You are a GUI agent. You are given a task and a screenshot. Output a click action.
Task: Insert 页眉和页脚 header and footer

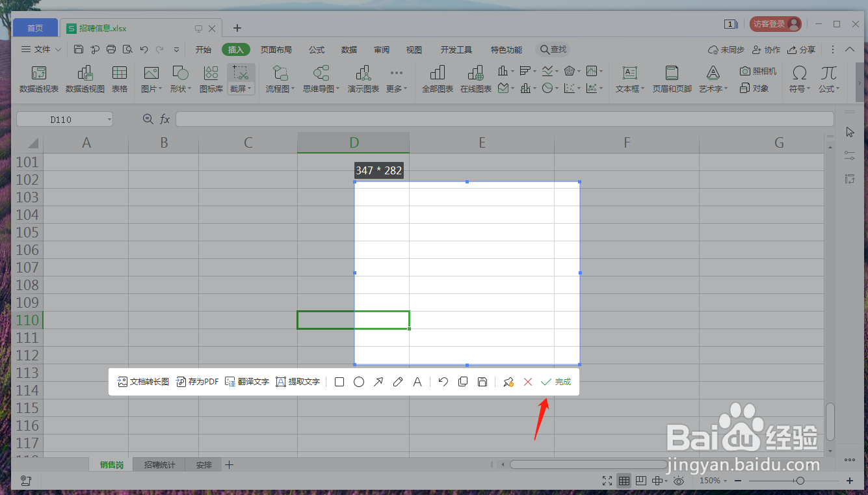672,79
